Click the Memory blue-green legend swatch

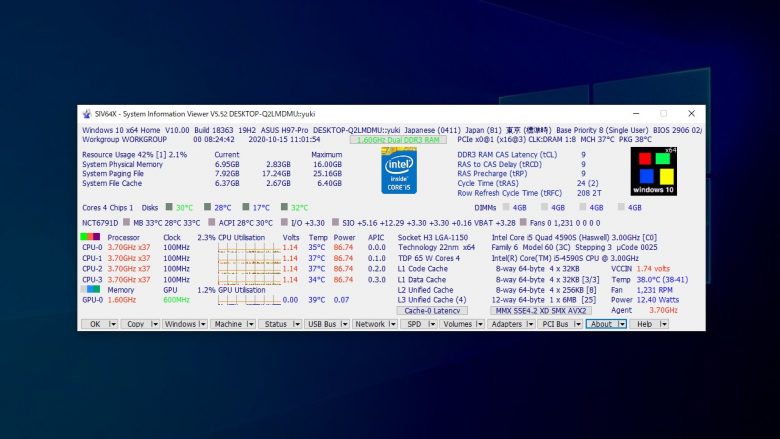tap(91, 289)
